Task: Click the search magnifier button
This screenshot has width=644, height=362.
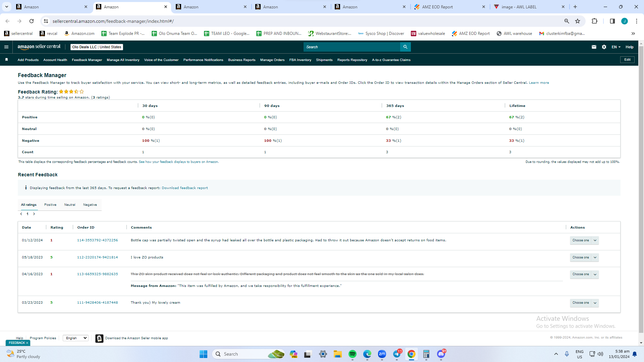Action: [x=405, y=47]
